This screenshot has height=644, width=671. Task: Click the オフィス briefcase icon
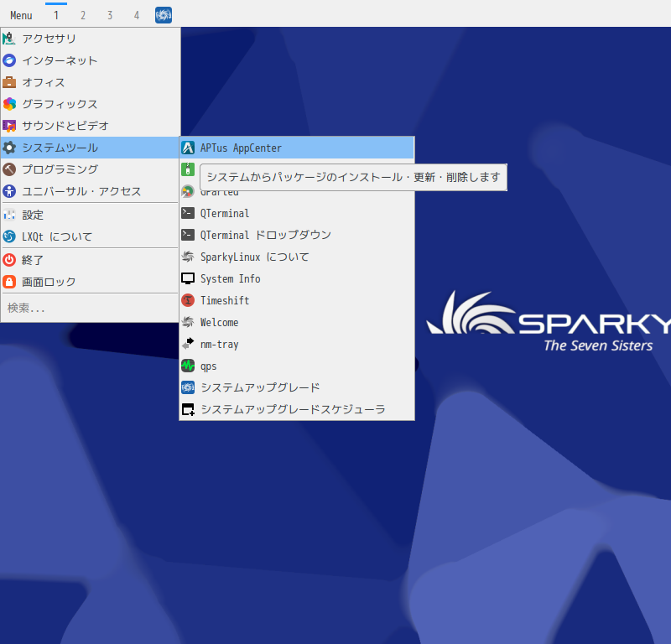pyautogui.click(x=9, y=82)
